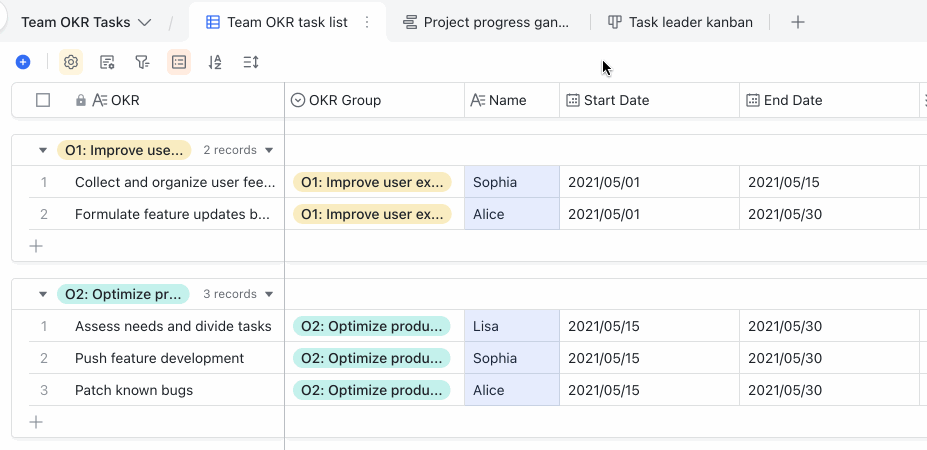Click the End Date column header

(x=829, y=100)
